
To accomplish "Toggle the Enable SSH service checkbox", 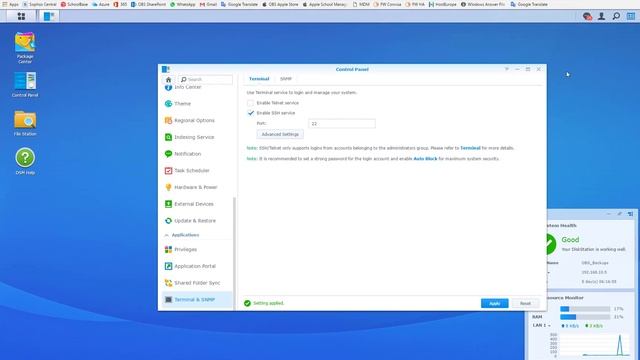I will (250, 113).
